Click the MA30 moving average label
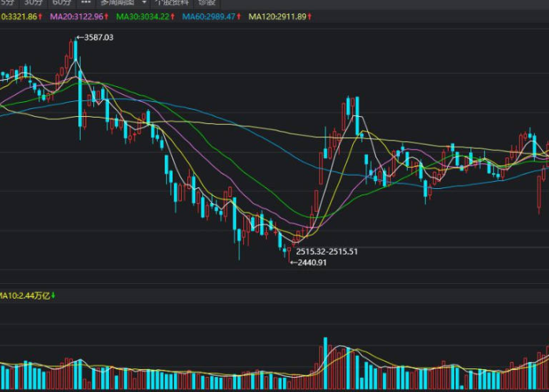The height and width of the screenshot is (392, 549). click(144, 16)
